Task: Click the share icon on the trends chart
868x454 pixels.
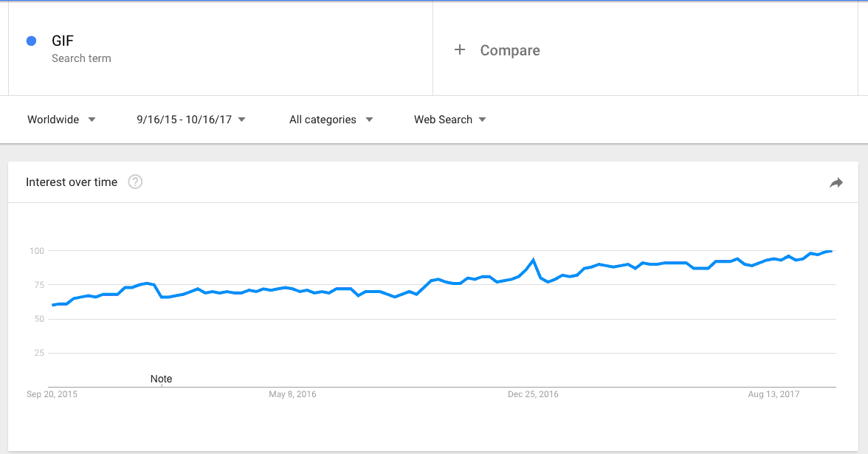Action: point(836,182)
